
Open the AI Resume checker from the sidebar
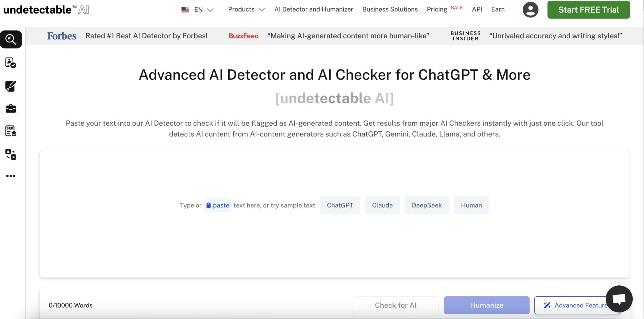coord(10,63)
